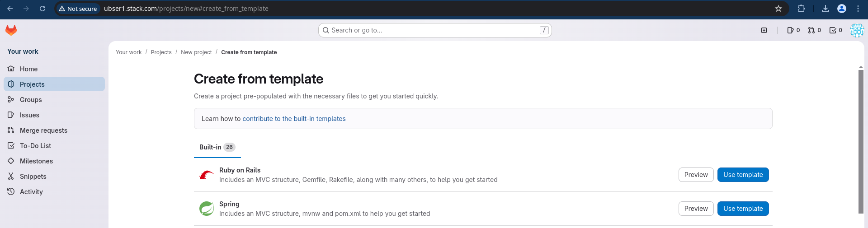Click the Merge requests sidebar icon
Image resolution: width=868 pixels, height=228 pixels.
(x=11, y=130)
